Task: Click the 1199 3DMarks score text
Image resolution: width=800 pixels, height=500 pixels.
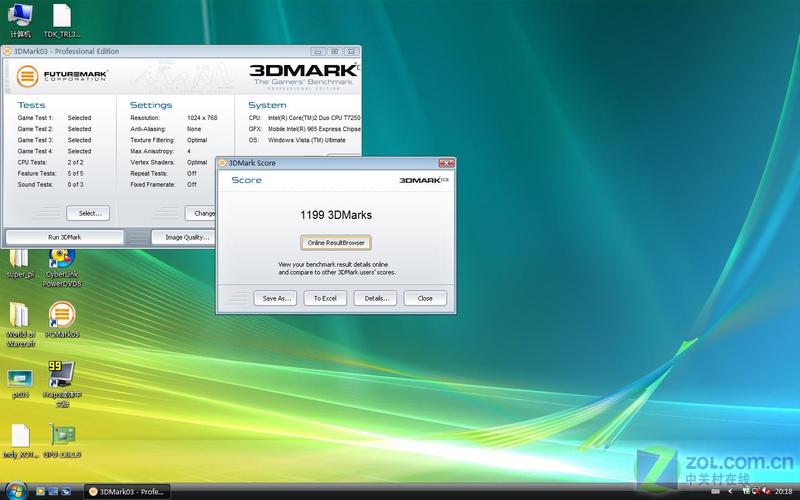Action: point(336,215)
